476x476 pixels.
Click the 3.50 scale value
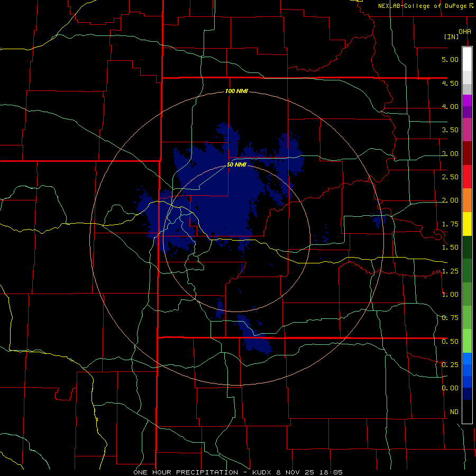450,130
